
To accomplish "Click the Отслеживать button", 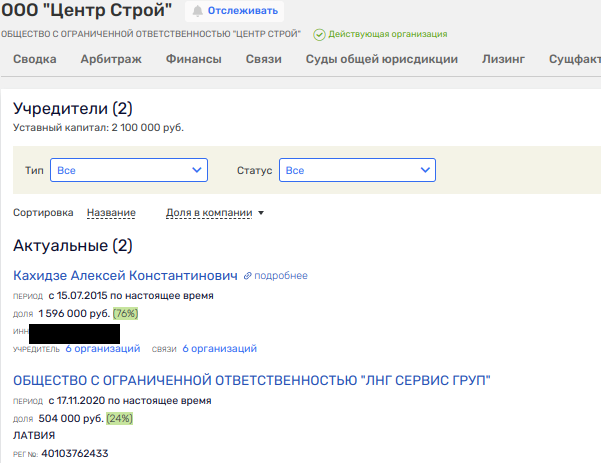I will (x=235, y=11).
